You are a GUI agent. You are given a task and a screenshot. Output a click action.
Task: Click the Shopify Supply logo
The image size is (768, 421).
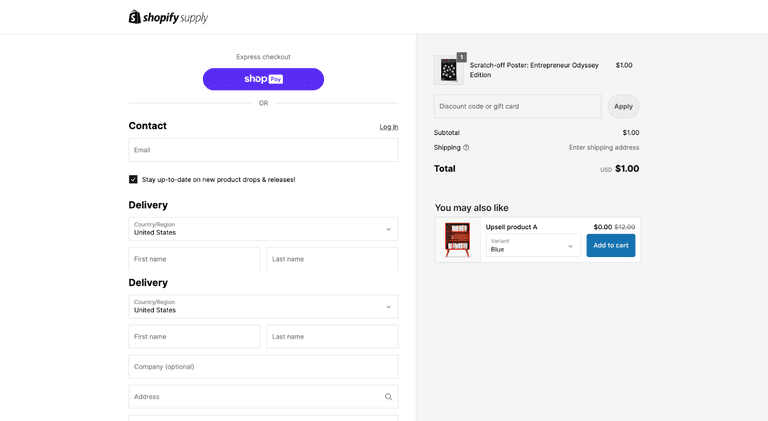(x=168, y=17)
